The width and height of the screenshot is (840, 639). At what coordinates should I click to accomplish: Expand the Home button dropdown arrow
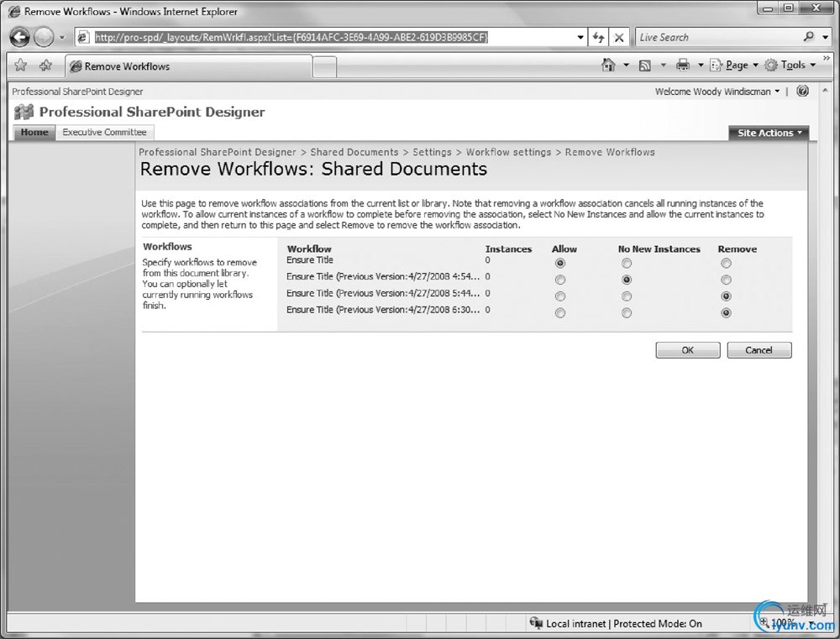pos(627,65)
